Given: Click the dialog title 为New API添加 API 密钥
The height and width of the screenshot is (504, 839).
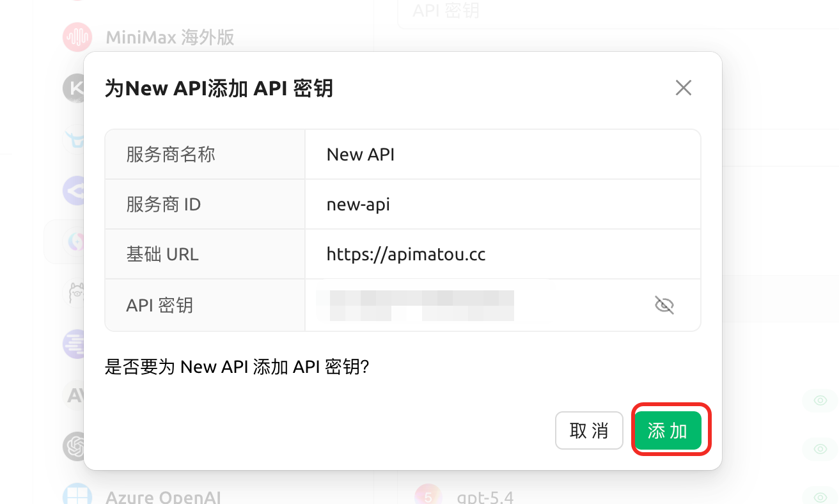Looking at the screenshot, I should coord(219,88).
